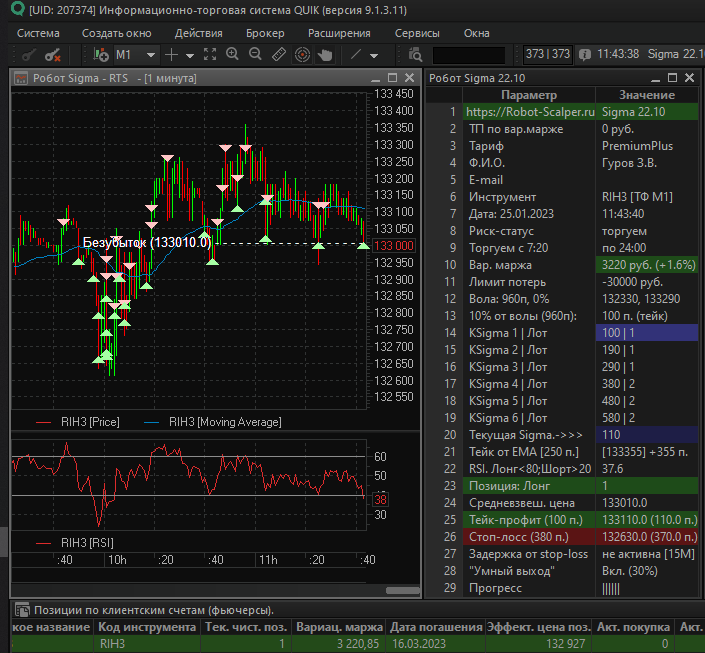Click the fit-to-screen expand icon
705x653 pixels.
click(210, 54)
